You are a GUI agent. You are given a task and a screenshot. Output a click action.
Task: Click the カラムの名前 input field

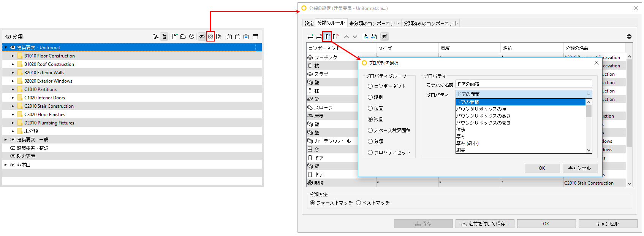(x=524, y=84)
